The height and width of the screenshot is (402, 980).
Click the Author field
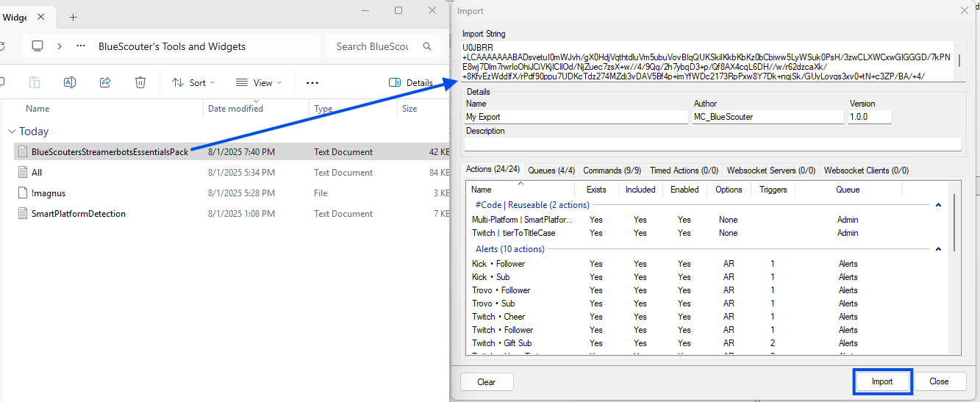coord(768,117)
